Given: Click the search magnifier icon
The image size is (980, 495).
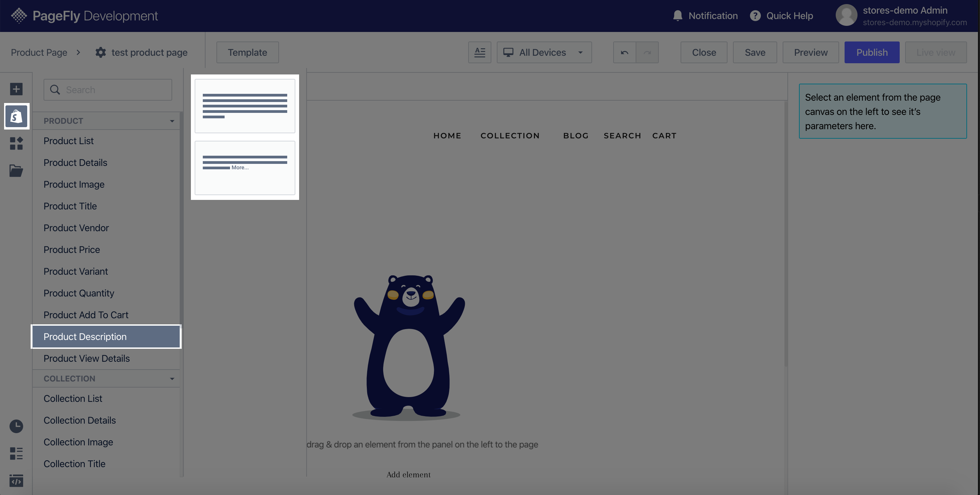Looking at the screenshot, I should coord(55,90).
